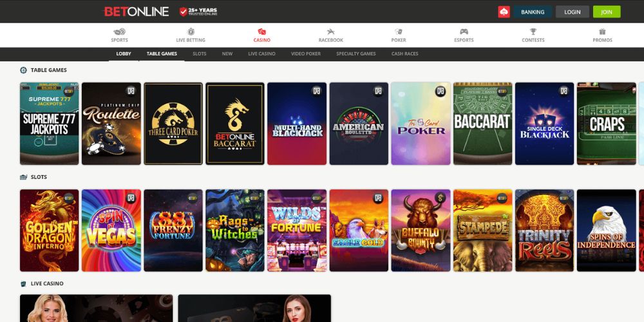Open the Sports section icon

point(120,32)
